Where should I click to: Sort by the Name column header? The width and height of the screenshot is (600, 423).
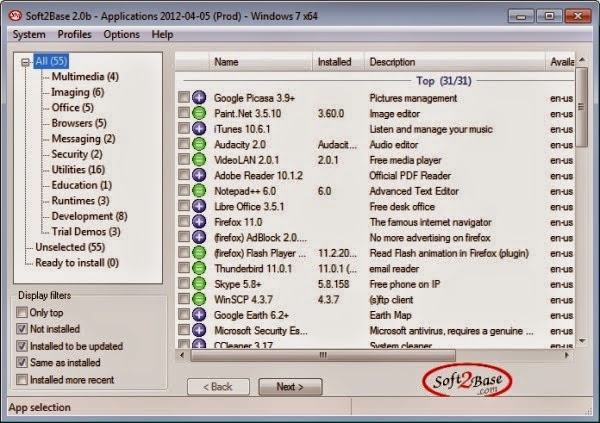point(261,62)
